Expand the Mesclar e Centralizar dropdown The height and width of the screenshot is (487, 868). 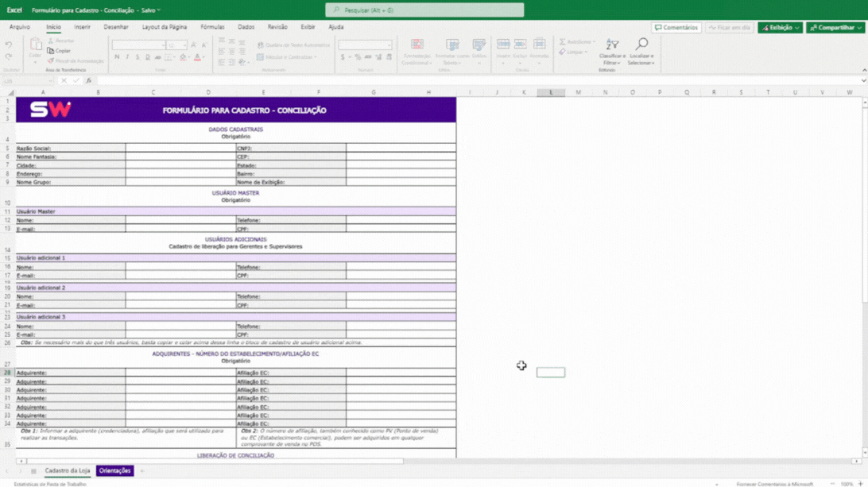316,57
